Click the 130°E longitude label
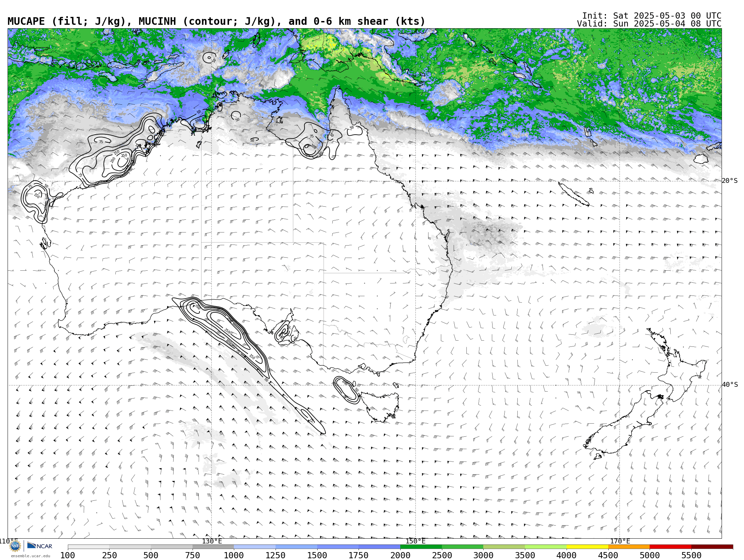The height and width of the screenshot is (560, 744). click(212, 541)
